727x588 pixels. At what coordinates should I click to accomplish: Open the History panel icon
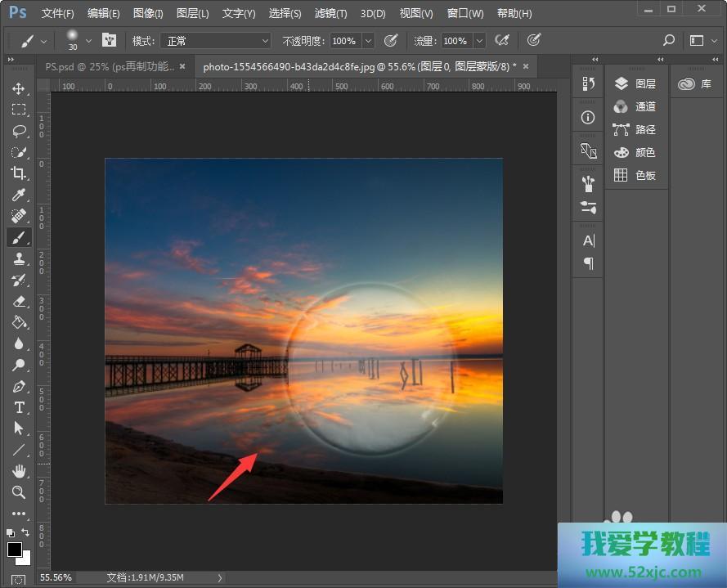click(x=587, y=83)
